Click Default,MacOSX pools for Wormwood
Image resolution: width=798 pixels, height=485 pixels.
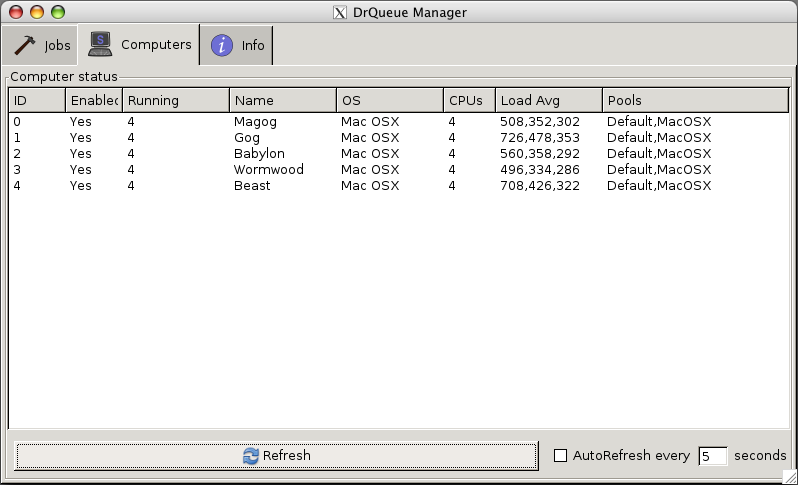tap(659, 170)
